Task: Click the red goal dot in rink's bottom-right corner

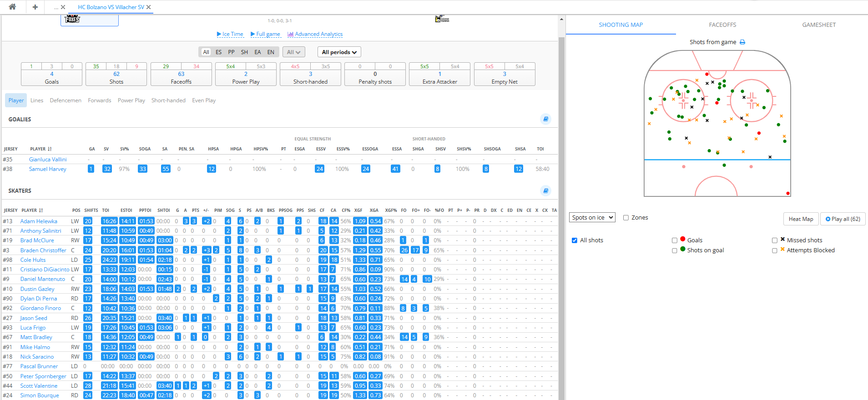Action: pyautogui.click(x=788, y=193)
